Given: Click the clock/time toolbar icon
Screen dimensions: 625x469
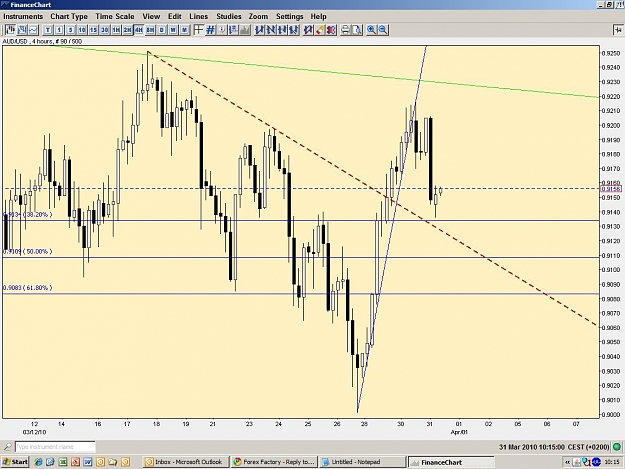Looking at the screenshot, I should click(222, 30).
